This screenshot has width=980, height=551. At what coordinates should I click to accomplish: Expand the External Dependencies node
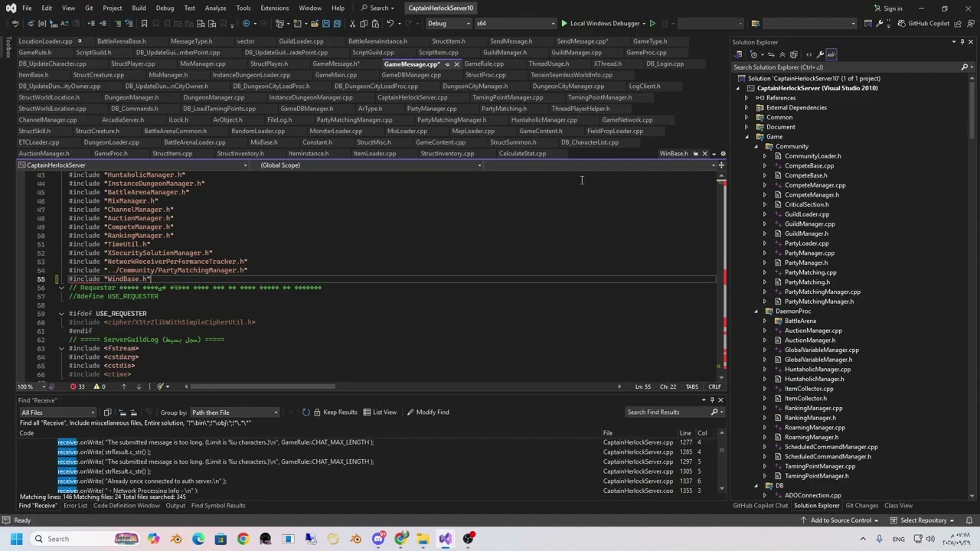[x=746, y=108]
